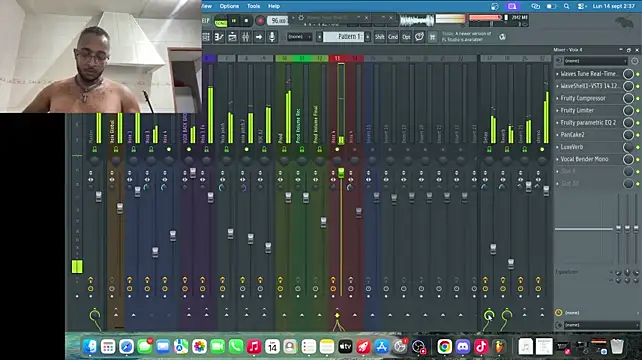Open the Help menu
642x360 pixels.
pos(274,6)
